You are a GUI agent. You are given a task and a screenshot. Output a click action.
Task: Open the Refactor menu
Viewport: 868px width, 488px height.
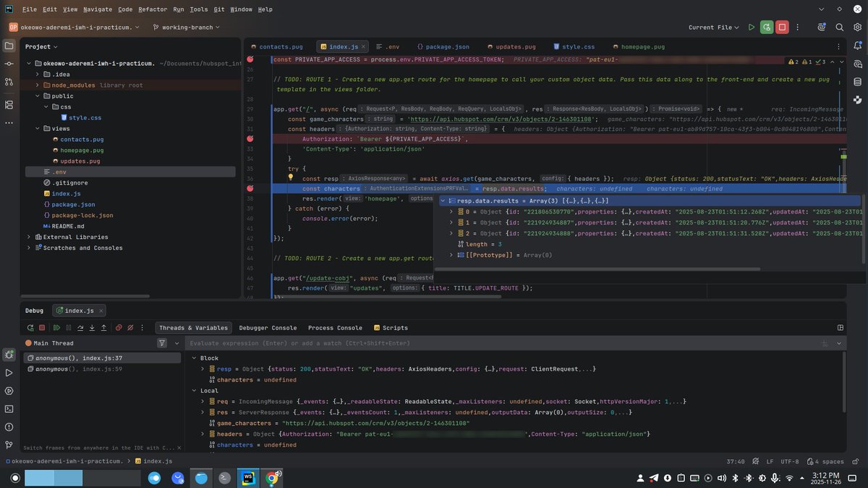click(153, 9)
